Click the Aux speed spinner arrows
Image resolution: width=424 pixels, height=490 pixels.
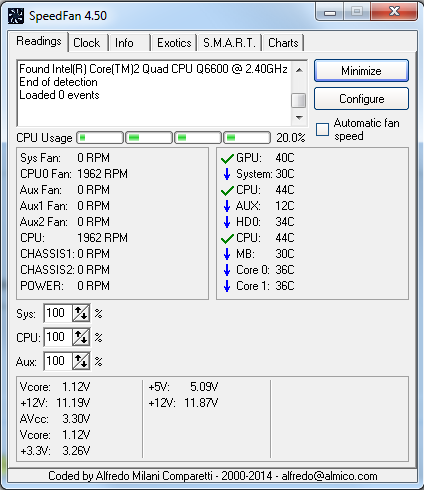tap(81, 361)
